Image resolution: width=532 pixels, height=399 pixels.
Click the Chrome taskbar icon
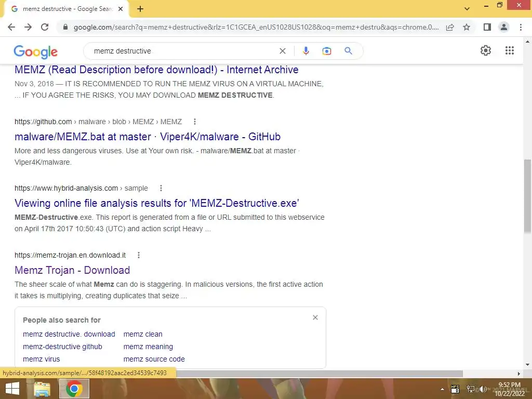(x=74, y=389)
